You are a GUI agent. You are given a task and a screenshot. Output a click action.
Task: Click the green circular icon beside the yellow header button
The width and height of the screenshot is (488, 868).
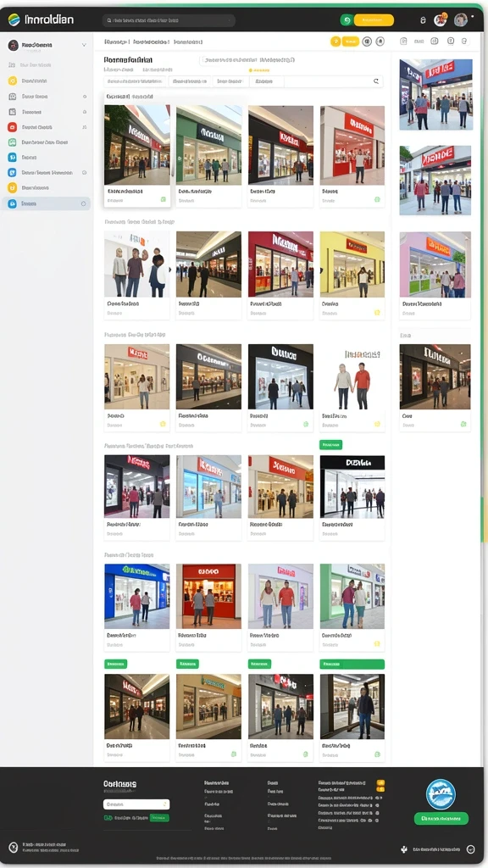(x=347, y=20)
